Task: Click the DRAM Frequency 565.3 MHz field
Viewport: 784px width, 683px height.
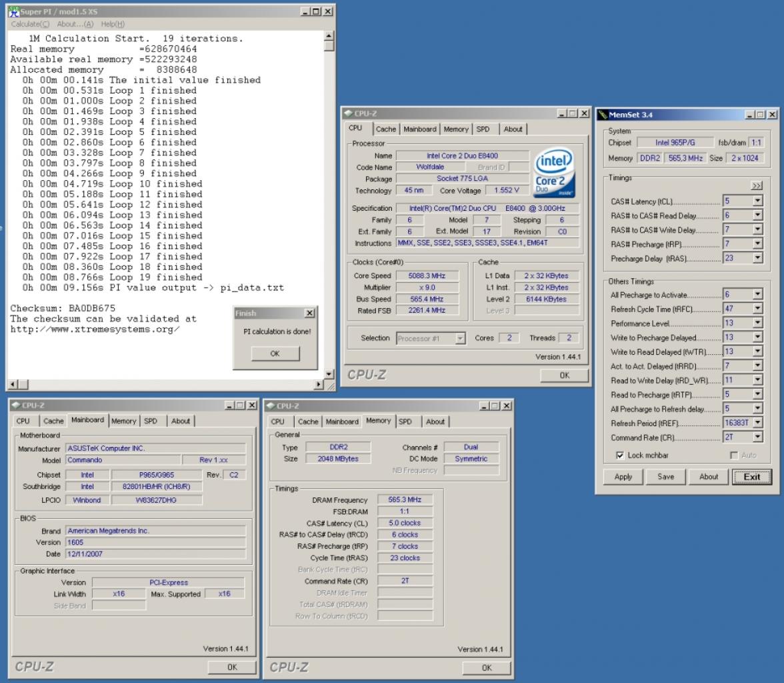Action: click(405, 500)
